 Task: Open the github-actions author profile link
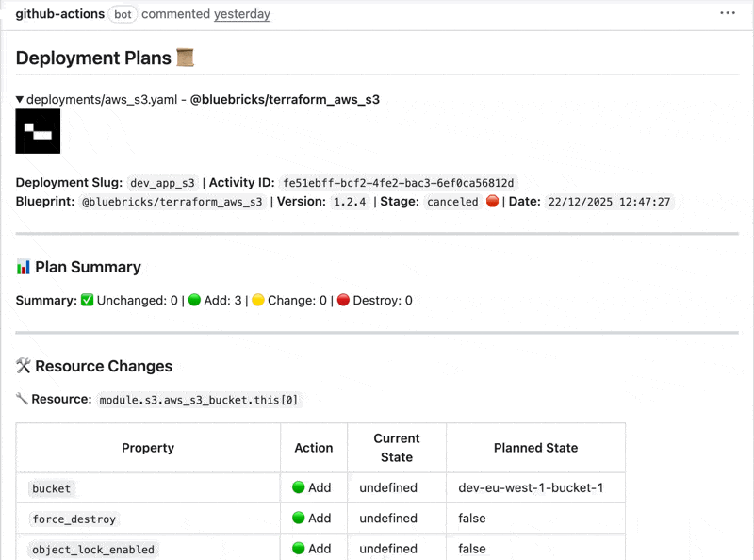tap(59, 14)
